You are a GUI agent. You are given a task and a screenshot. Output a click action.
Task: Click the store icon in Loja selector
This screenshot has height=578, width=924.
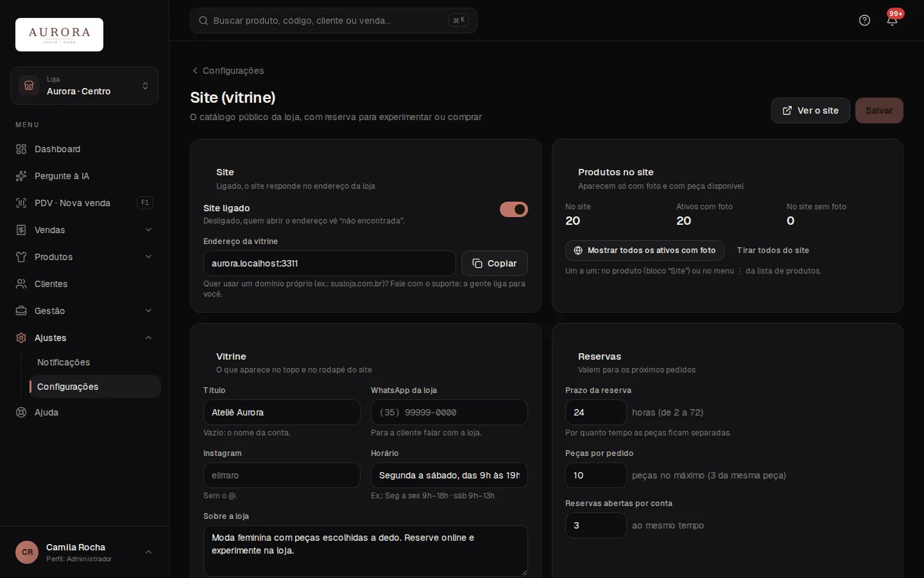point(29,85)
